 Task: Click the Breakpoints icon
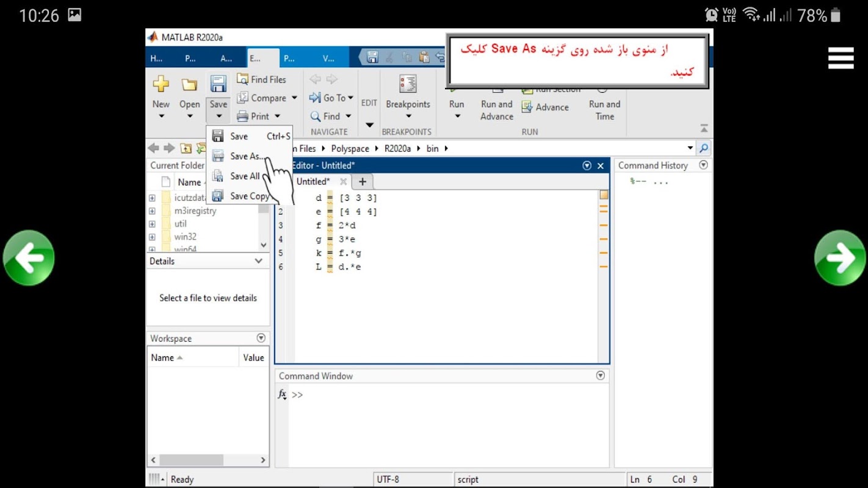tap(408, 84)
